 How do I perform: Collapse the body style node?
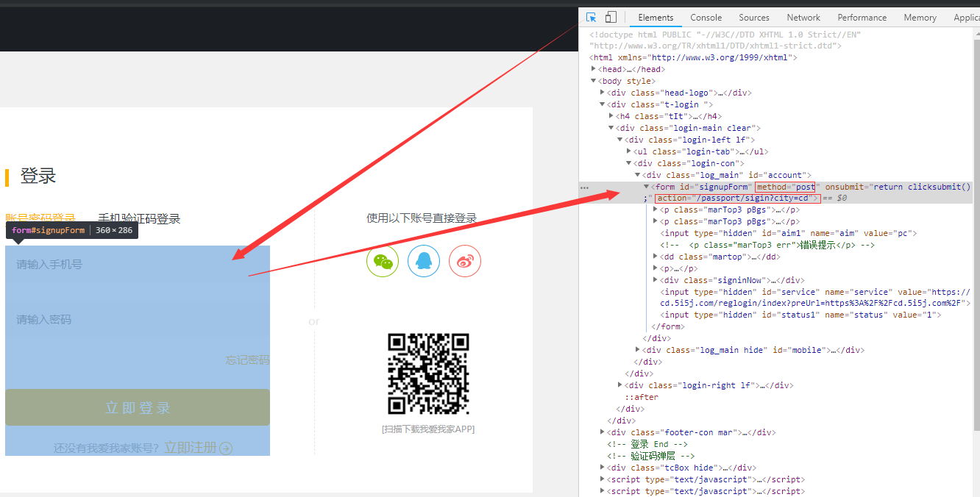(594, 81)
